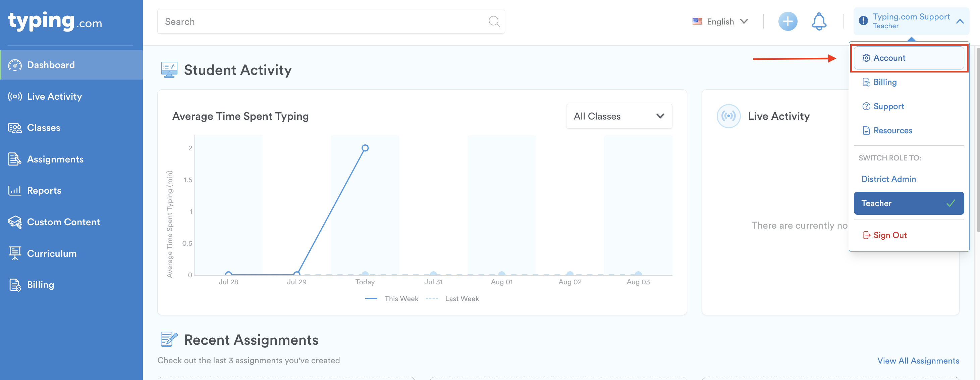This screenshot has height=380, width=980.
Task: Click the Sign Out link
Action: tap(889, 235)
